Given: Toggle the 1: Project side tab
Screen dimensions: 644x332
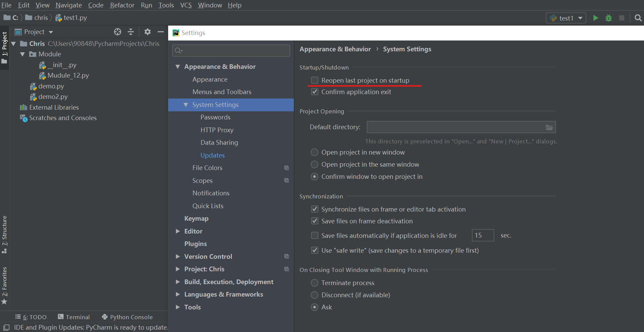Looking at the screenshot, I should 4,48.
